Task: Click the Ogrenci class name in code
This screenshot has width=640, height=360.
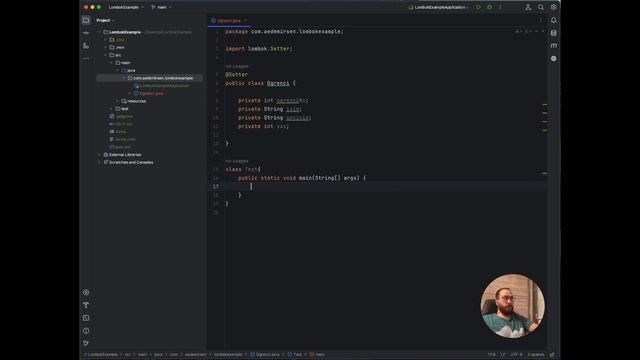Action: [x=278, y=83]
